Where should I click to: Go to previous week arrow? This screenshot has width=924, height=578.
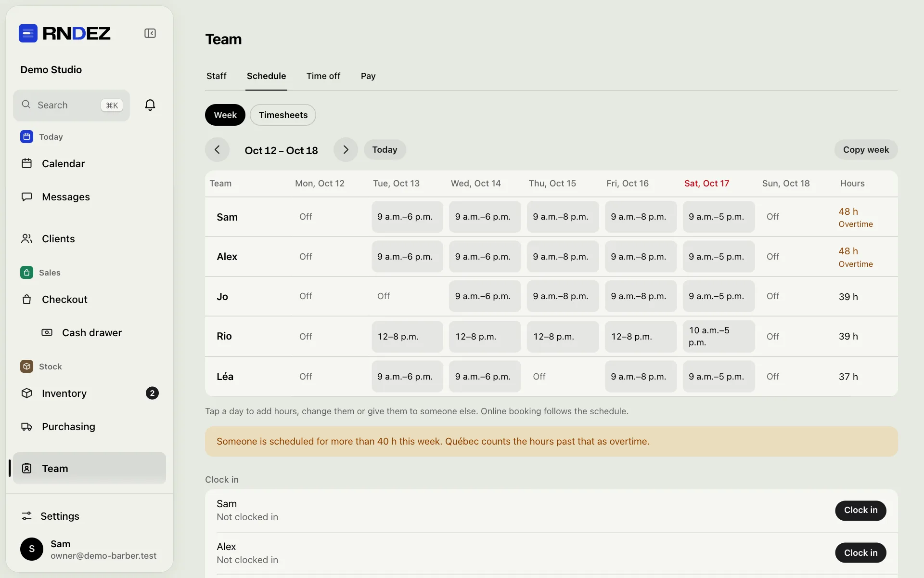point(218,150)
